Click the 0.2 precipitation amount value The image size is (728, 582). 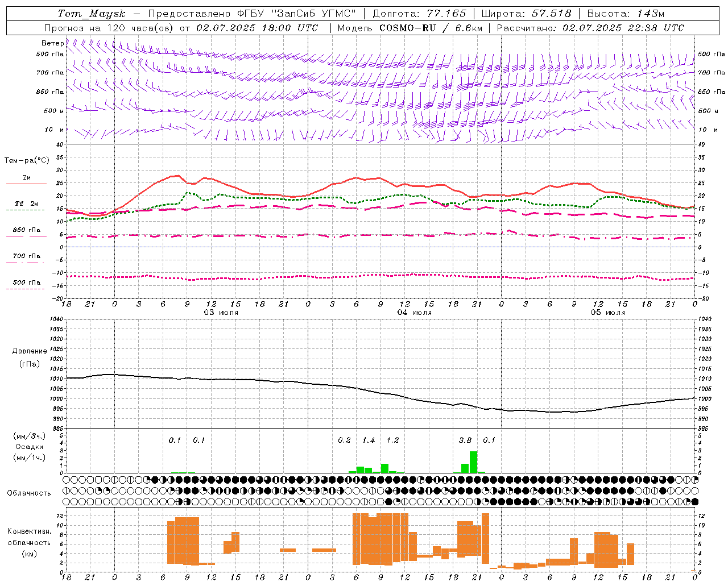click(x=344, y=440)
